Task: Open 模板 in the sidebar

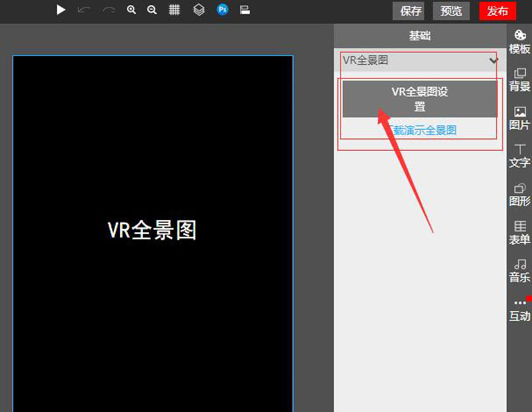Action: pos(520,42)
